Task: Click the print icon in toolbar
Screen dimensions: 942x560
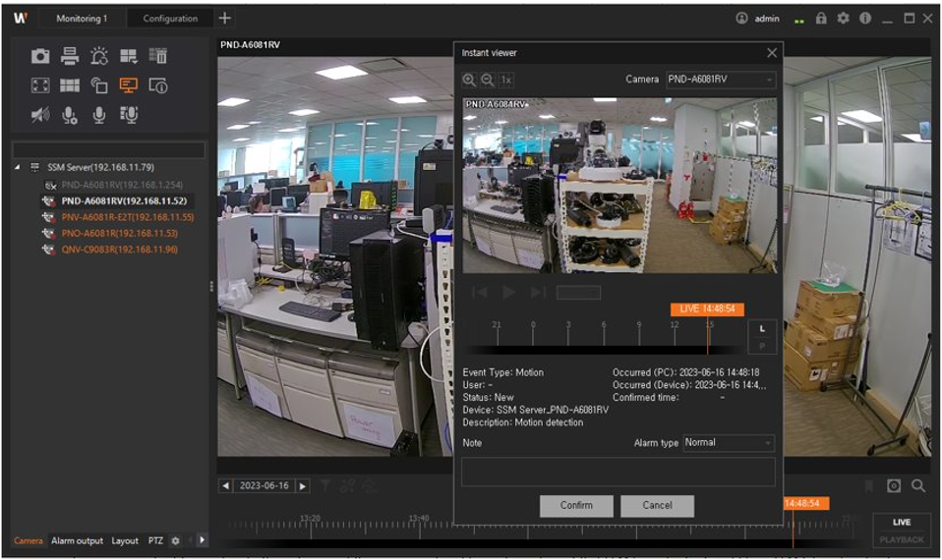Action: (70, 57)
